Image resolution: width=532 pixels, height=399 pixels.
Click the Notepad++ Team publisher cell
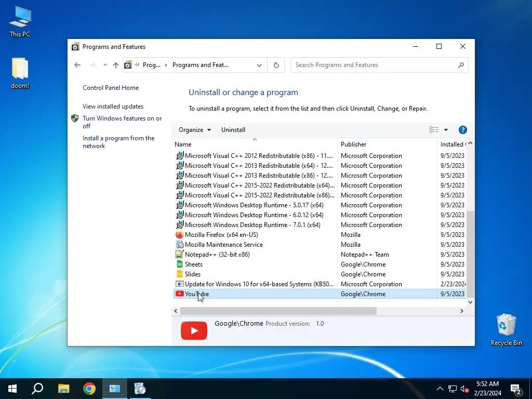click(365, 255)
